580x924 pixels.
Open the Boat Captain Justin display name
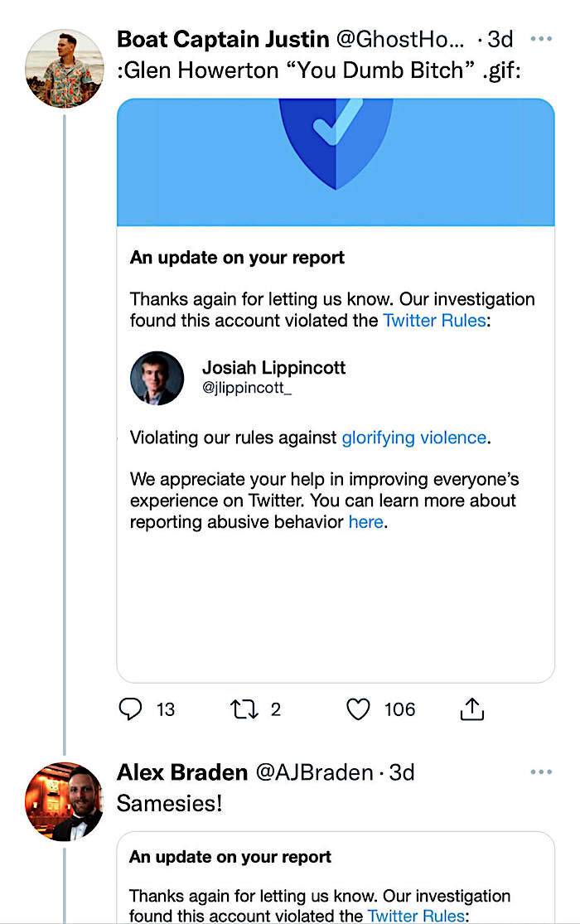point(223,39)
